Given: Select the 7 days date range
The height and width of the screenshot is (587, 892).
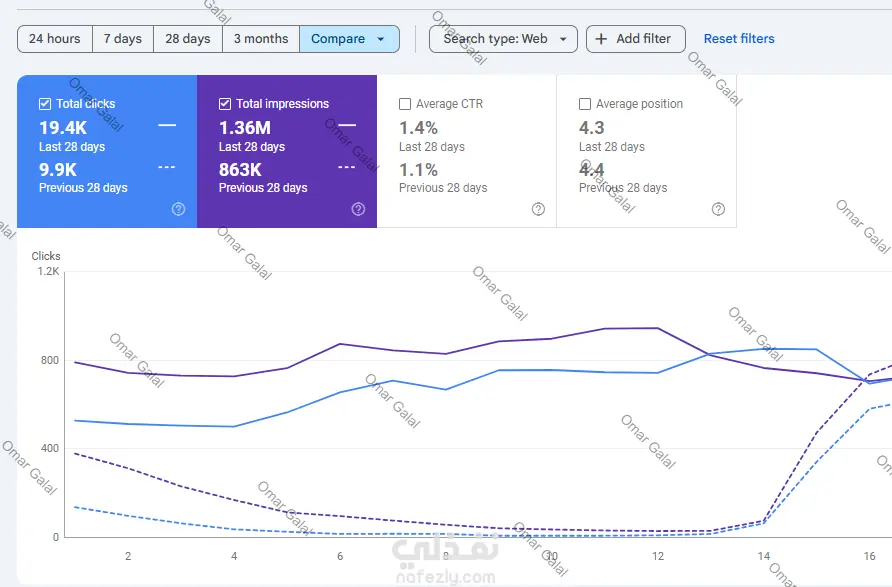Looking at the screenshot, I should coord(123,39).
